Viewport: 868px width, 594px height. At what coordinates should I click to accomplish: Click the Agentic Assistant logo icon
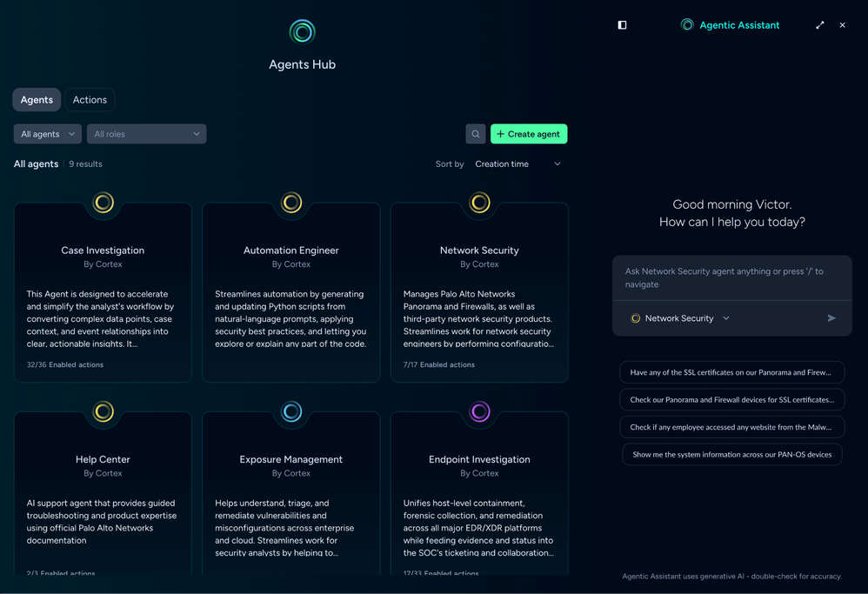pos(687,25)
